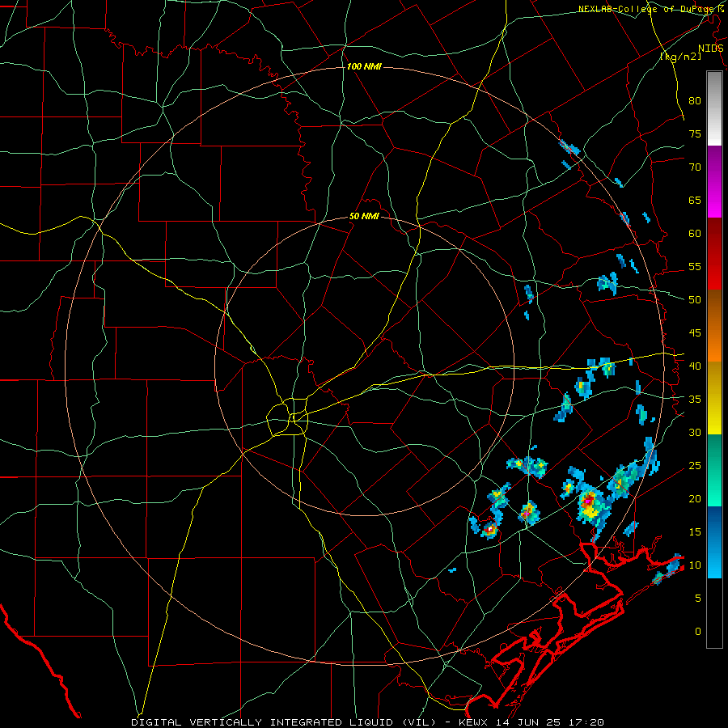Click the legend value 60
Image resolution: width=728 pixels, height=728 pixels.
click(x=695, y=234)
